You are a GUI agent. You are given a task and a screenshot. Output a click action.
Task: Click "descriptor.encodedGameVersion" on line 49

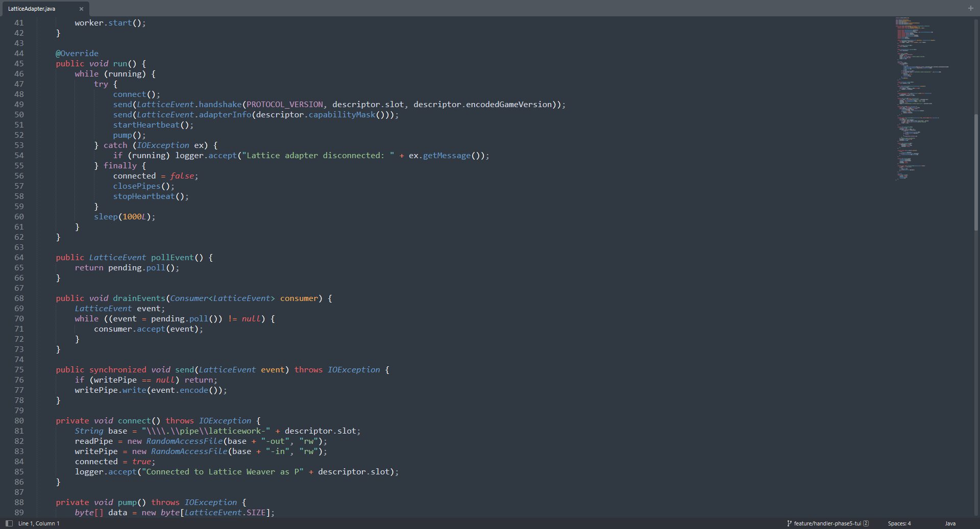tap(483, 105)
